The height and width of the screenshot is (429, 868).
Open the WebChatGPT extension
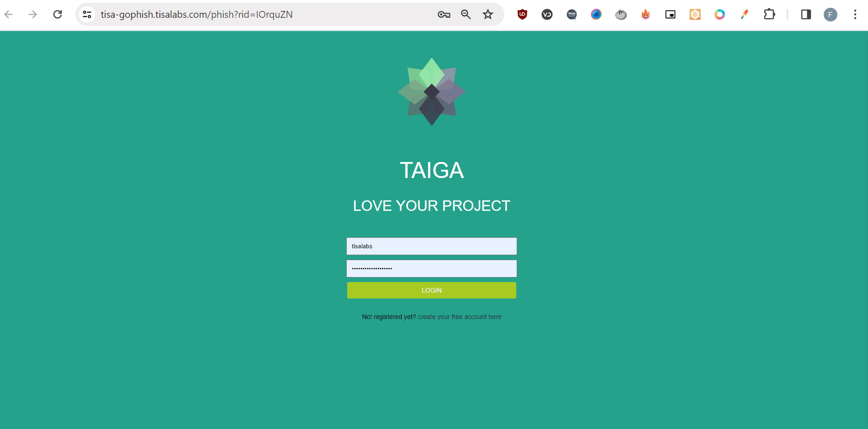tap(572, 15)
